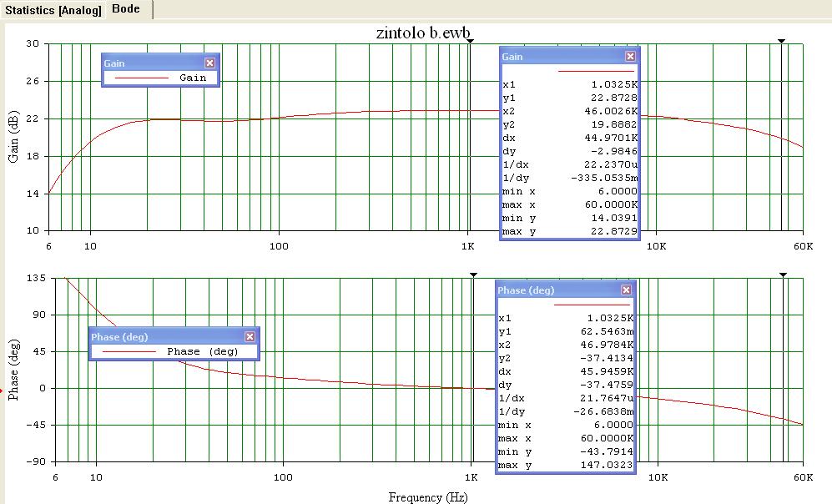The image size is (832, 504).
Task: Click the Gain dy value -2.9846
Action: click(x=614, y=151)
